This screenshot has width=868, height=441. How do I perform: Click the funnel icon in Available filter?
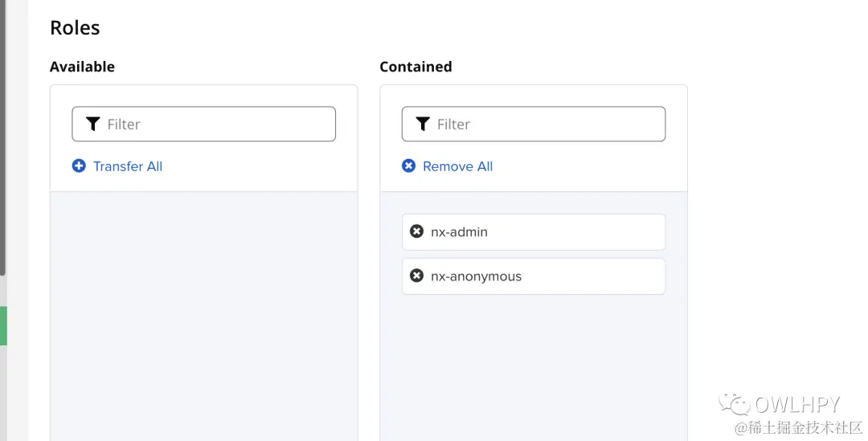coord(93,124)
